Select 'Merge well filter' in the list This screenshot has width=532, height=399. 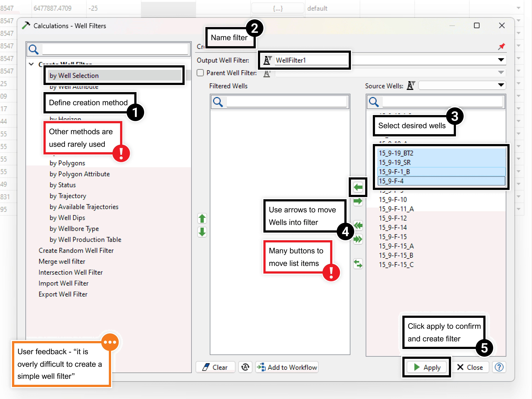(62, 262)
